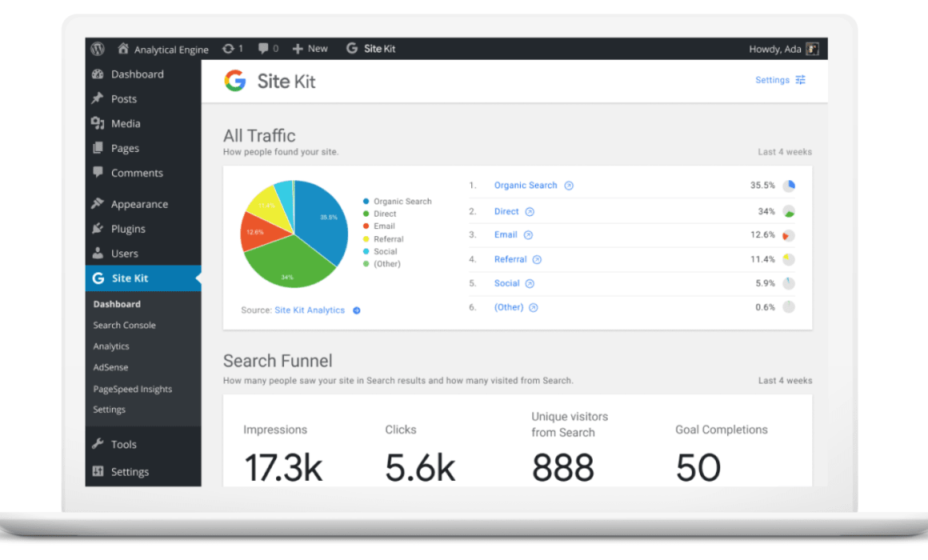This screenshot has height=560, width=928.
Task: Click the Pages icon in sidebar
Action: 98,148
